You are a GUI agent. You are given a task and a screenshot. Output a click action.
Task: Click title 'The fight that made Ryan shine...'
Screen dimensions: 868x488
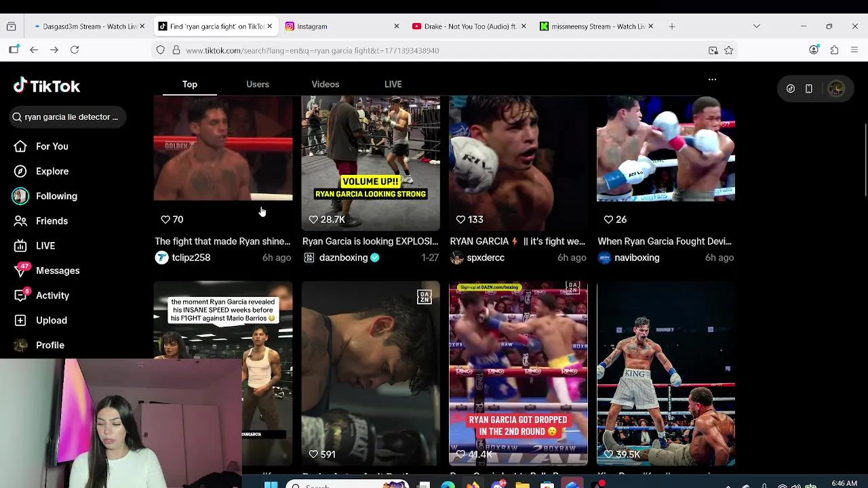click(x=222, y=241)
